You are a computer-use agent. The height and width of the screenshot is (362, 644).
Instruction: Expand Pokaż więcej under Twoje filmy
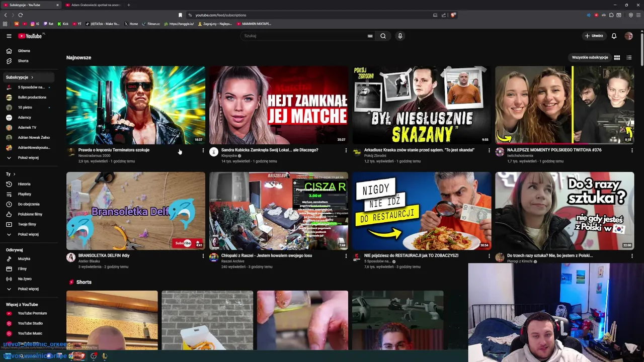pos(28,234)
